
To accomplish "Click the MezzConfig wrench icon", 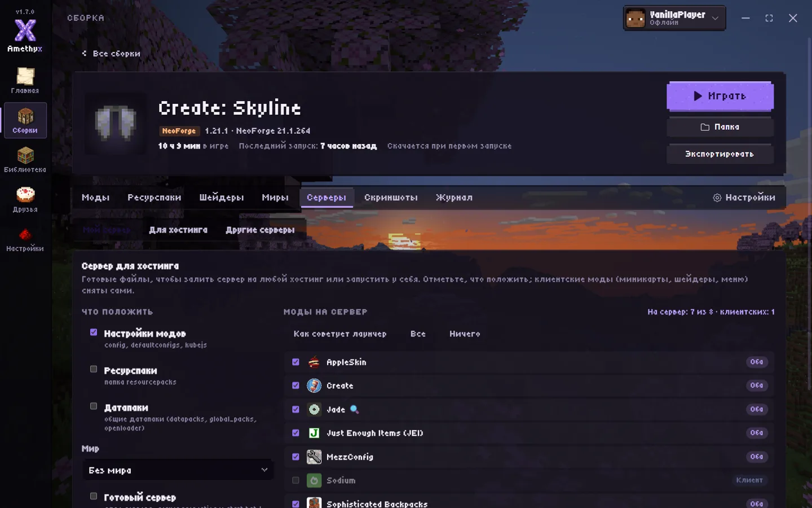I will click(314, 457).
